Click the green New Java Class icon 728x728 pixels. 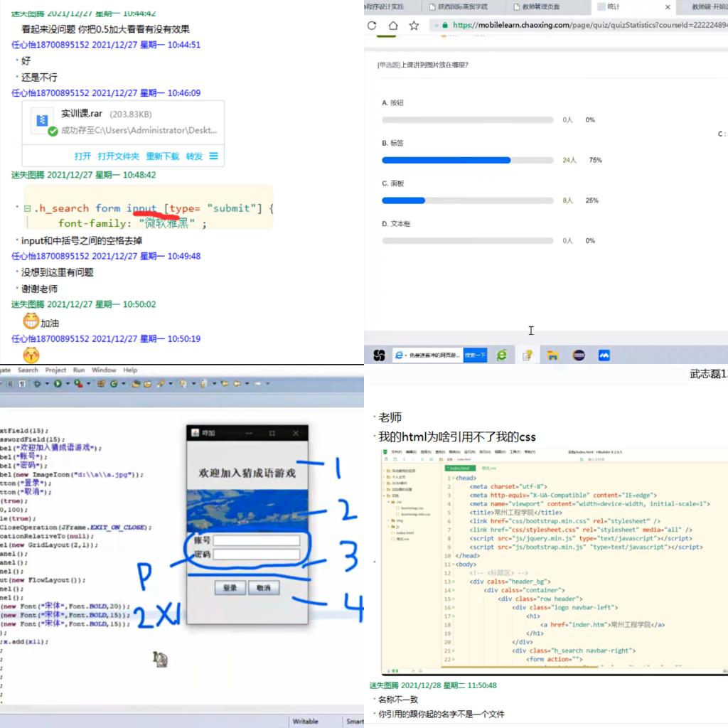114,383
